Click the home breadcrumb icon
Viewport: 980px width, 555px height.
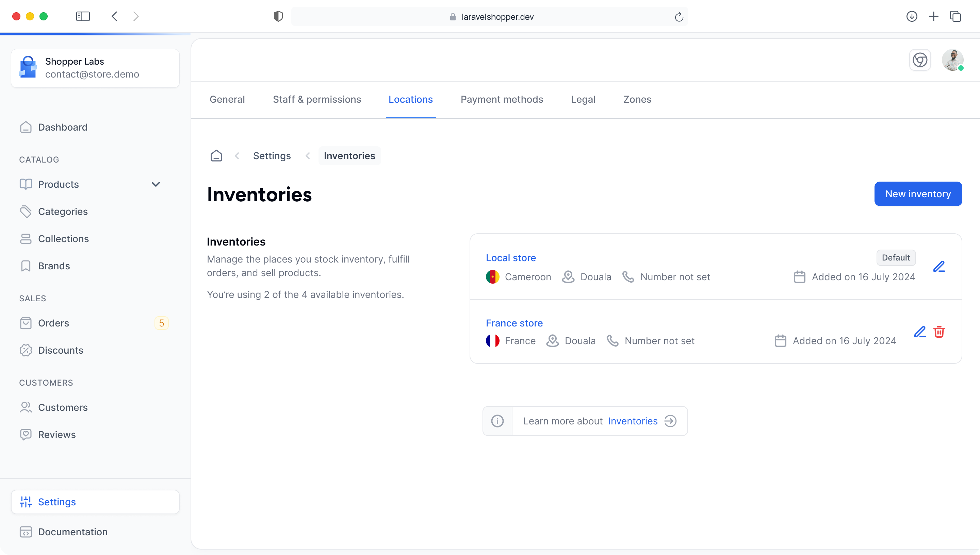point(216,156)
